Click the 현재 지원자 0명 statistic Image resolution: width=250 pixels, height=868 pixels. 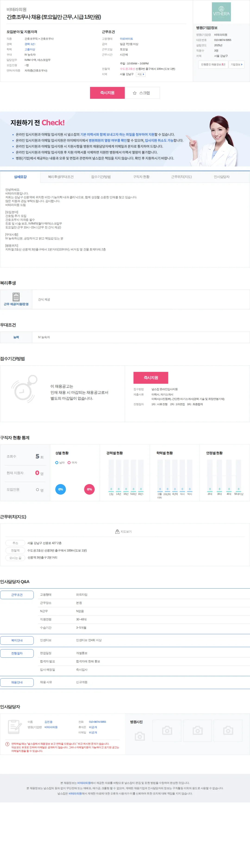point(25,473)
